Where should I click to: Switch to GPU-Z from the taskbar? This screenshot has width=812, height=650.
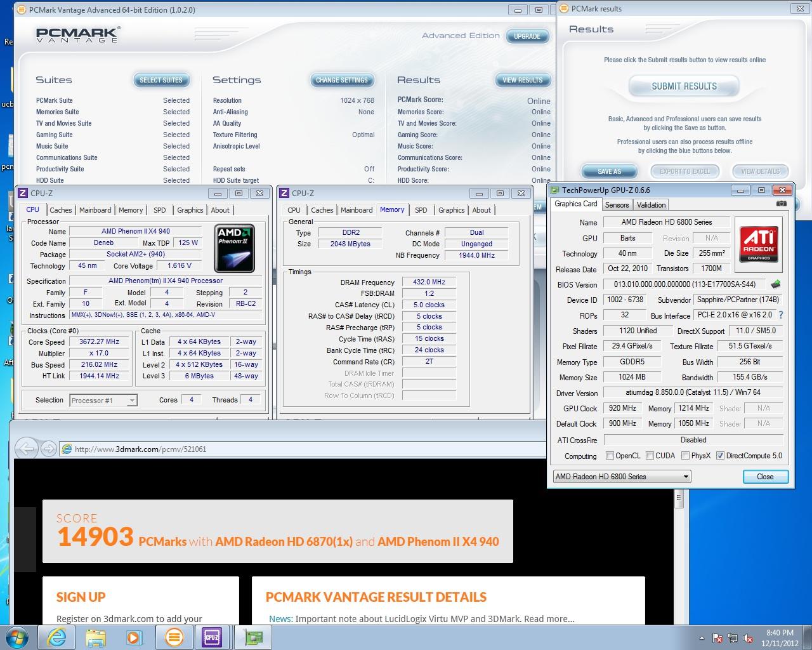coord(252,637)
